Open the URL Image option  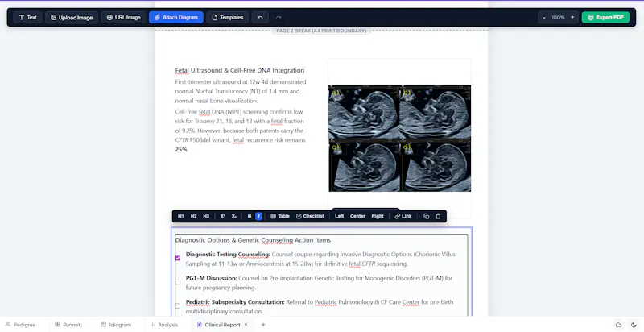point(124,17)
